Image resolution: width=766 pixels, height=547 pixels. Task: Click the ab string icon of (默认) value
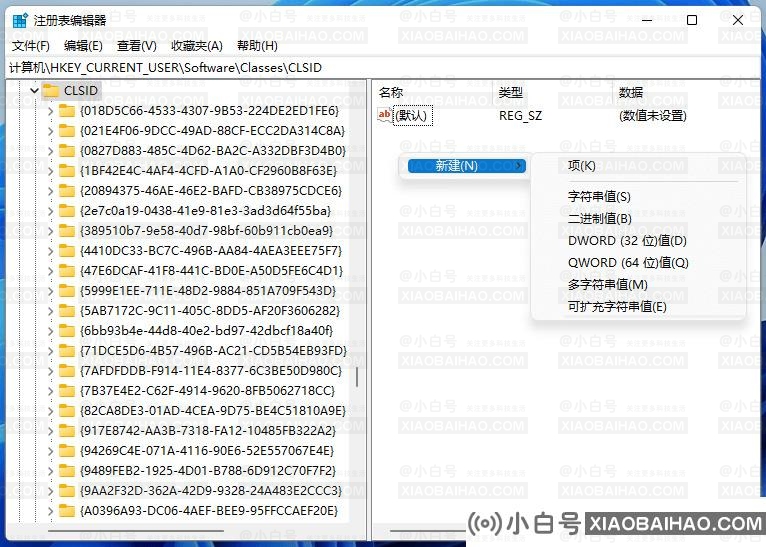click(x=384, y=115)
